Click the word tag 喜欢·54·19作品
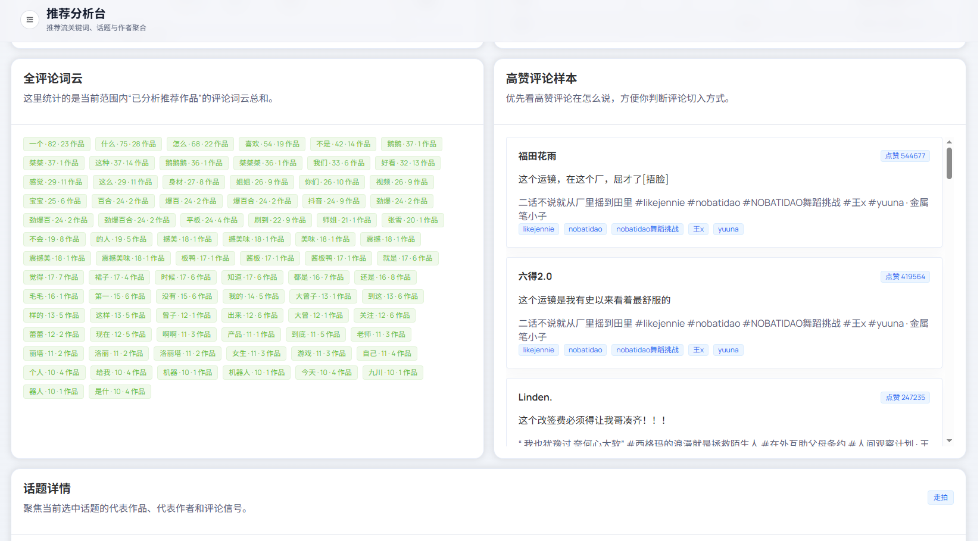The image size is (980, 541). pyautogui.click(x=272, y=144)
